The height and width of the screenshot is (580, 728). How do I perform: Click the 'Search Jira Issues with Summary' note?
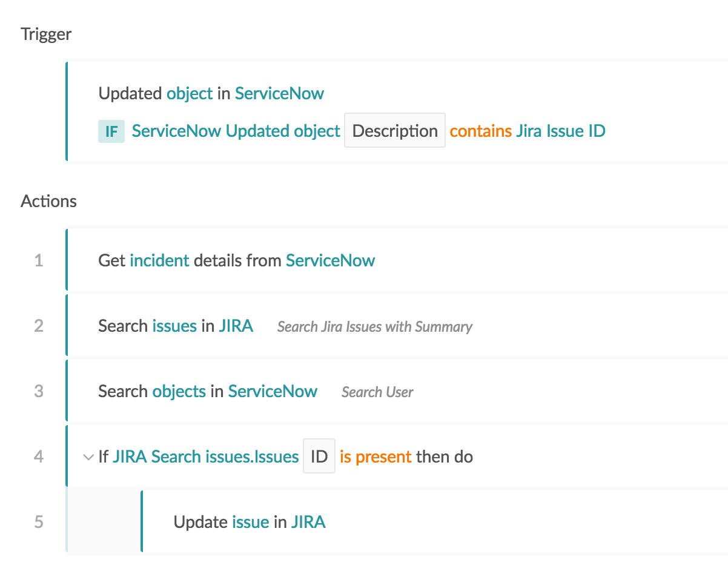374,327
